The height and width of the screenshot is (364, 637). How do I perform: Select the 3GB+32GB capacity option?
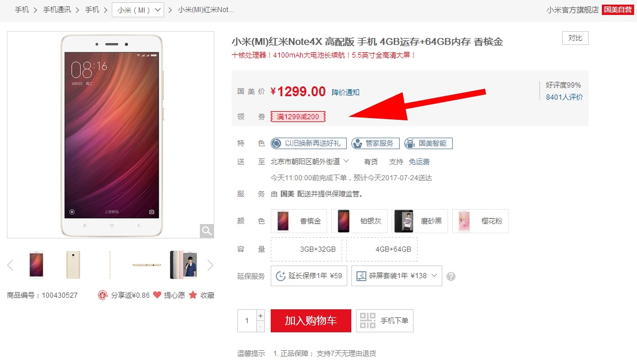[306, 249]
